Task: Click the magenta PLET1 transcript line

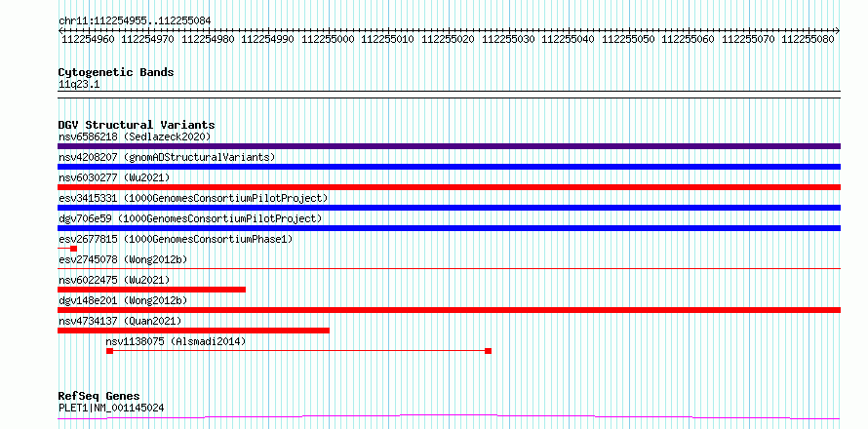Action: 449,417
